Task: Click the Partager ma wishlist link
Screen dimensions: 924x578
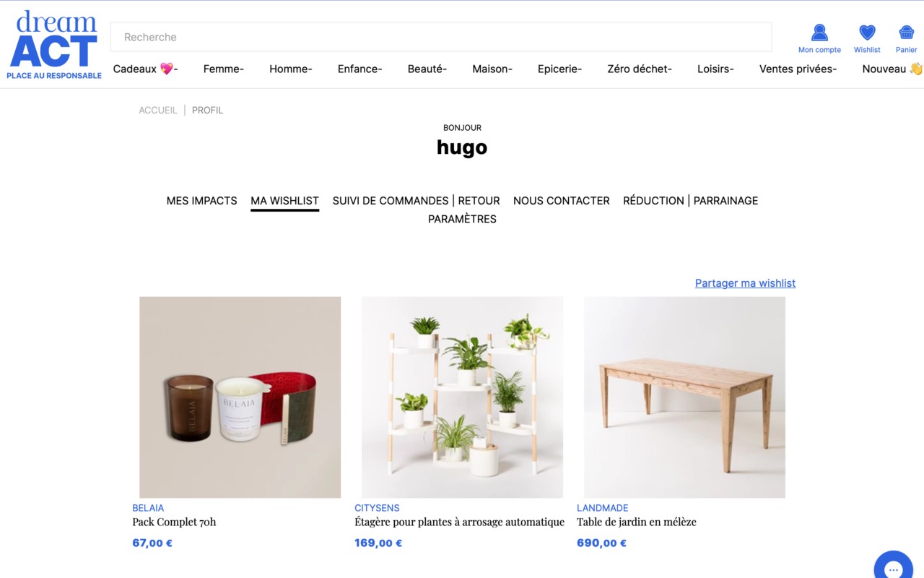Action: tap(745, 283)
